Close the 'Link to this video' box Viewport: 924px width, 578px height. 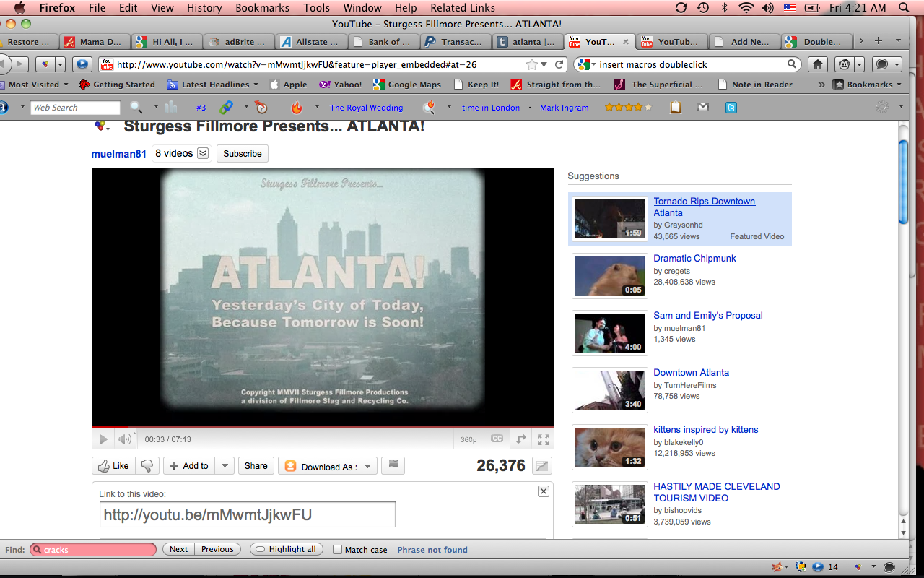click(x=544, y=491)
